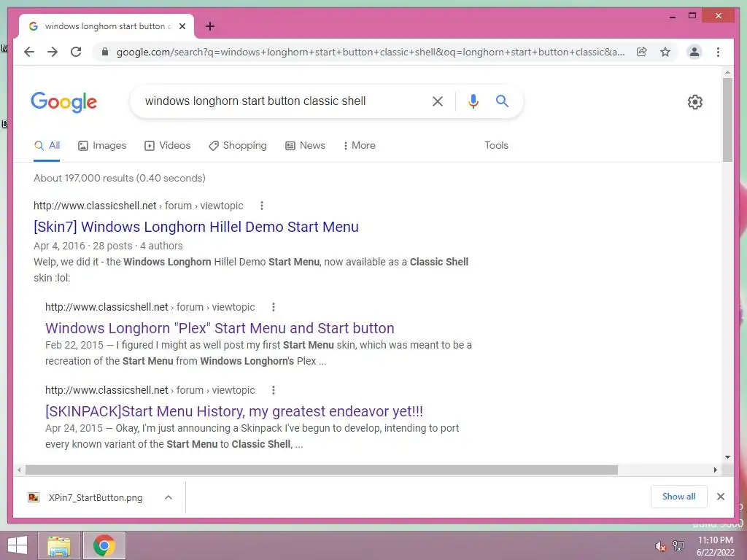This screenshot has width=747, height=560.
Task: Show all downloads
Action: click(679, 497)
